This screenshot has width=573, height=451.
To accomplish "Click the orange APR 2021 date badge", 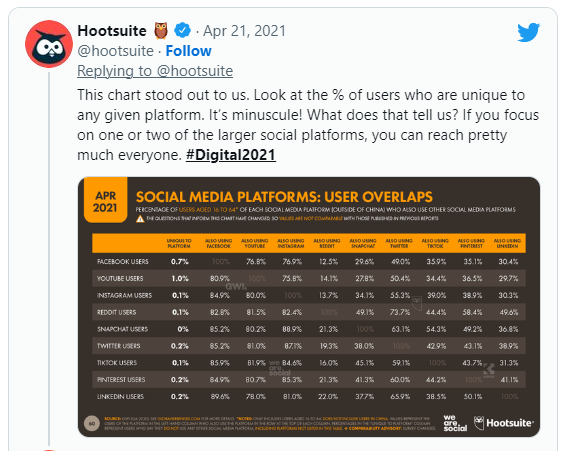I will [106, 201].
